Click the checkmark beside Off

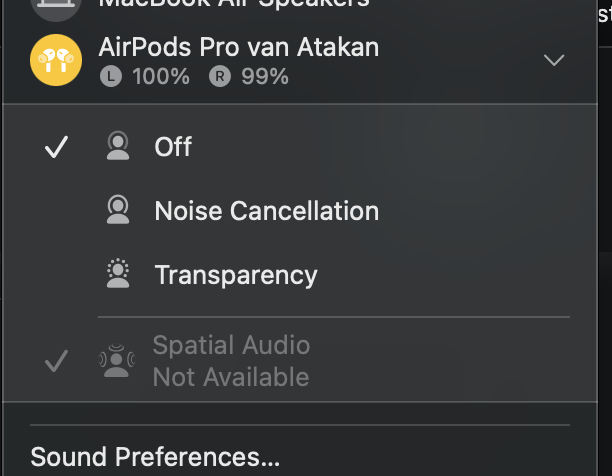pos(57,148)
